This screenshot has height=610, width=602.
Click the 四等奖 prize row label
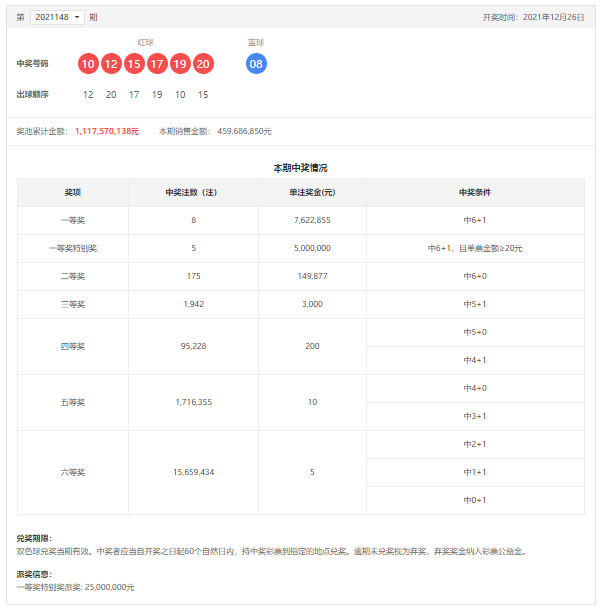[x=73, y=346]
